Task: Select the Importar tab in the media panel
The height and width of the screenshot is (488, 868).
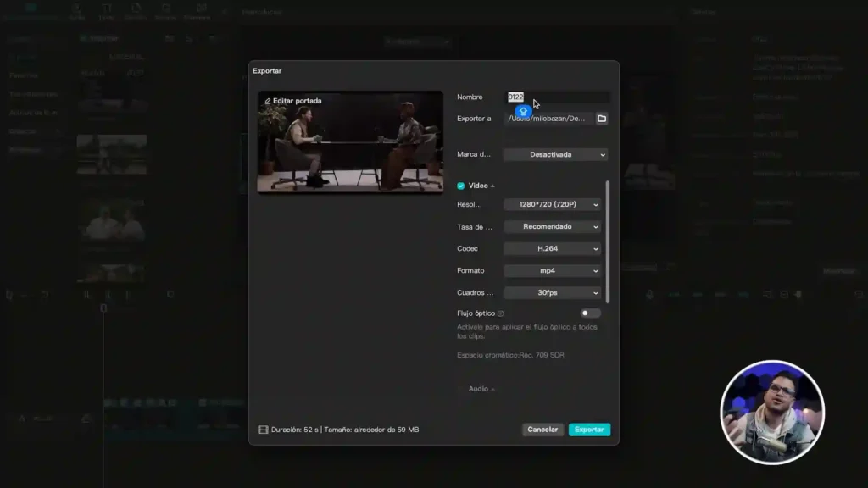Action: (x=102, y=37)
